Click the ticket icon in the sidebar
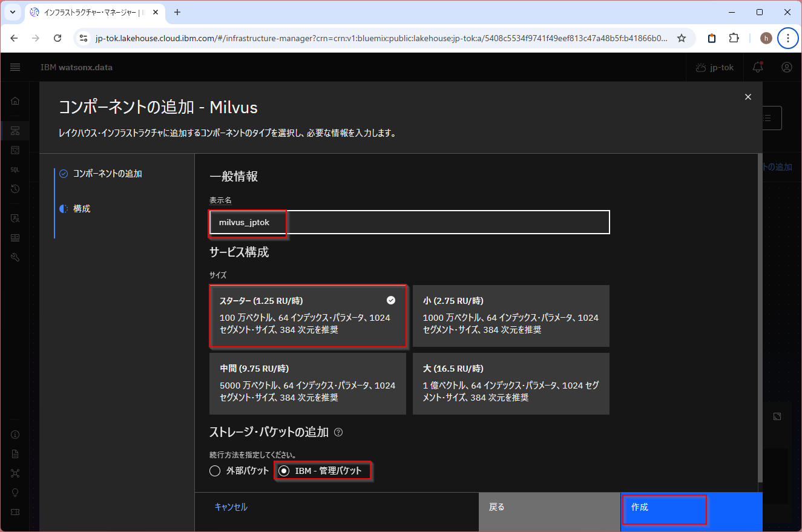This screenshot has height=532, width=802. (15, 511)
